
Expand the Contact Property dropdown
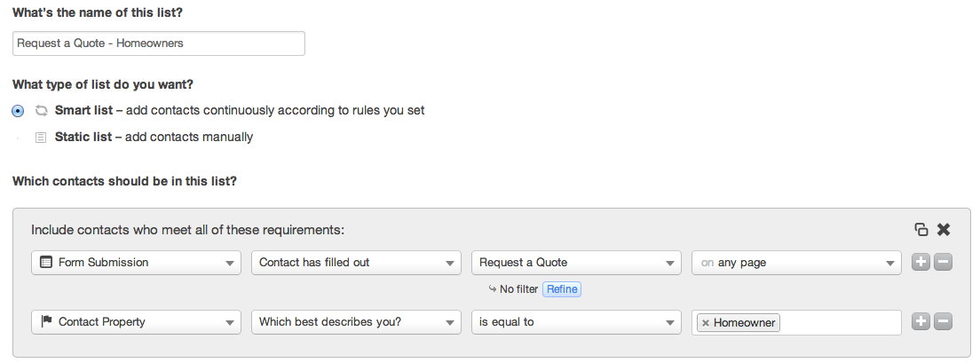(136, 322)
